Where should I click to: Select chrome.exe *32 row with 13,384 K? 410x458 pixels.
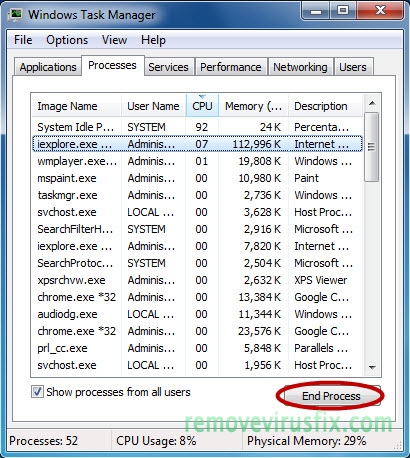pyautogui.click(x=197, y=297)
